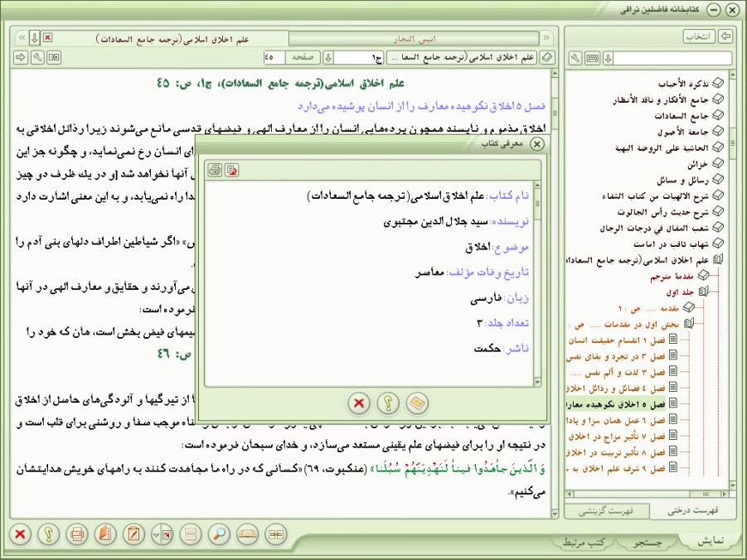Open the sidebar search dropdown arrow

click(x=608, y=59)
